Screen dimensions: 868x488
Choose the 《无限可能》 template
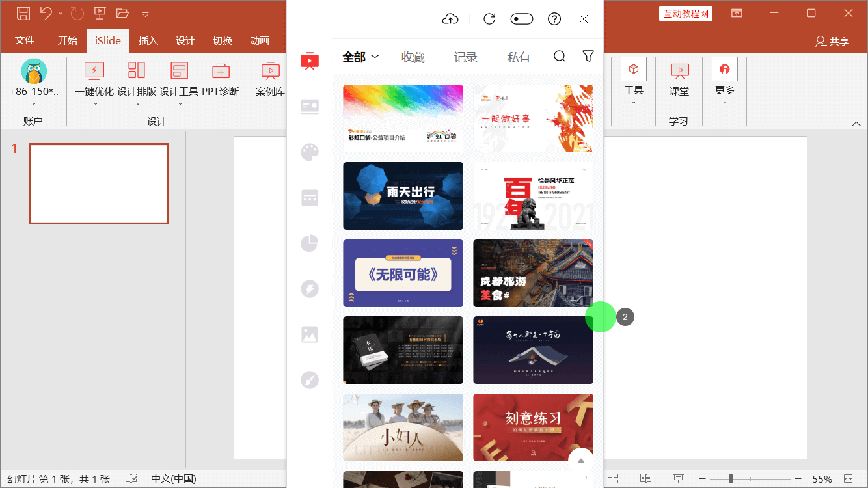pos(403,273)
